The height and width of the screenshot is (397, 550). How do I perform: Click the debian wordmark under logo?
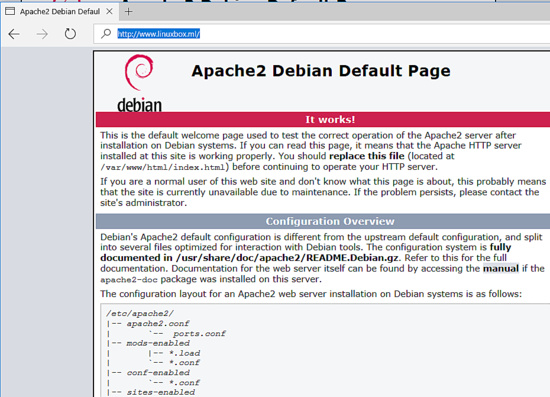click(139, 105)
